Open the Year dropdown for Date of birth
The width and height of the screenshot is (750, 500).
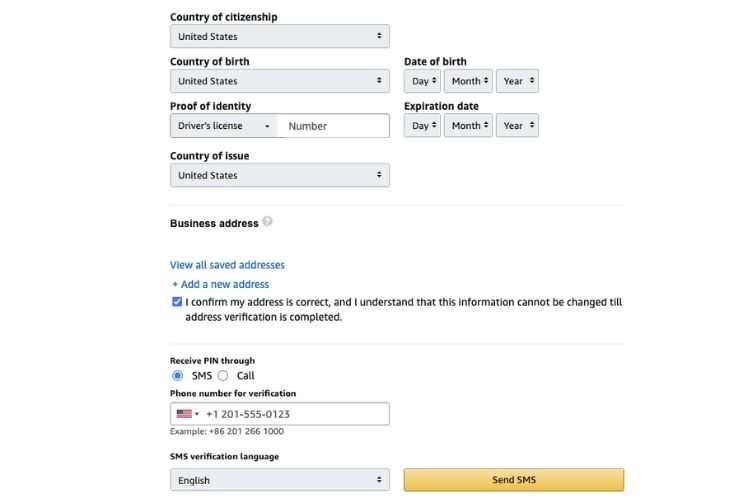point(517,81)
